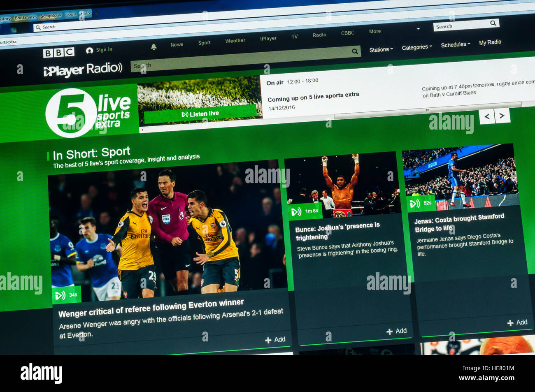The height and width of the screenshot is (392, 535).
Task: Click the top-right search field magnifier
Action: coord(493,23)
